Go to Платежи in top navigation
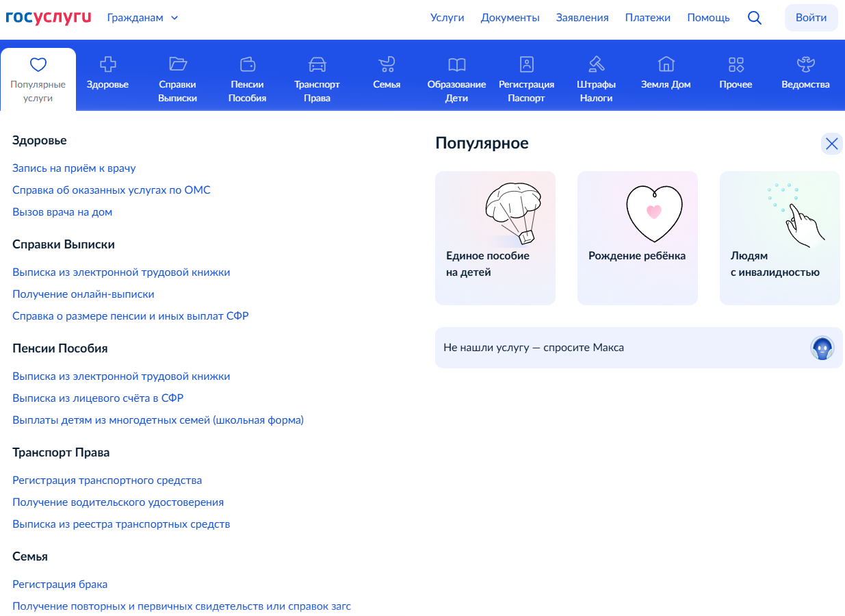Screen dimensions: 845x616 [x=647, y=18]
